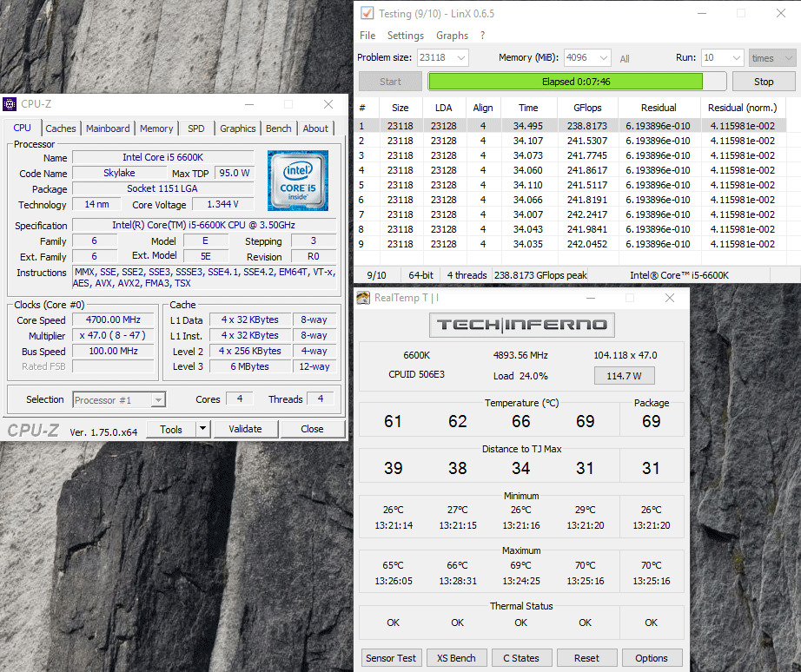This screenshot has width=801, height=672.
Task: Click the 238.8173 GFlops peak status entry
Action: [540, 275]
